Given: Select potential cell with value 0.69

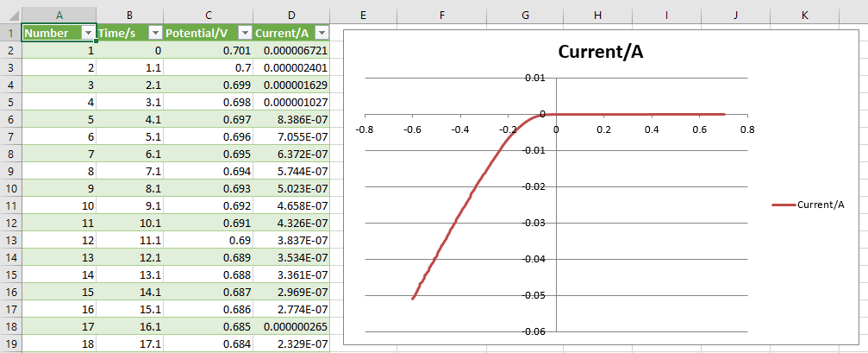Looking at the screenshot, I should coord(208,240).
